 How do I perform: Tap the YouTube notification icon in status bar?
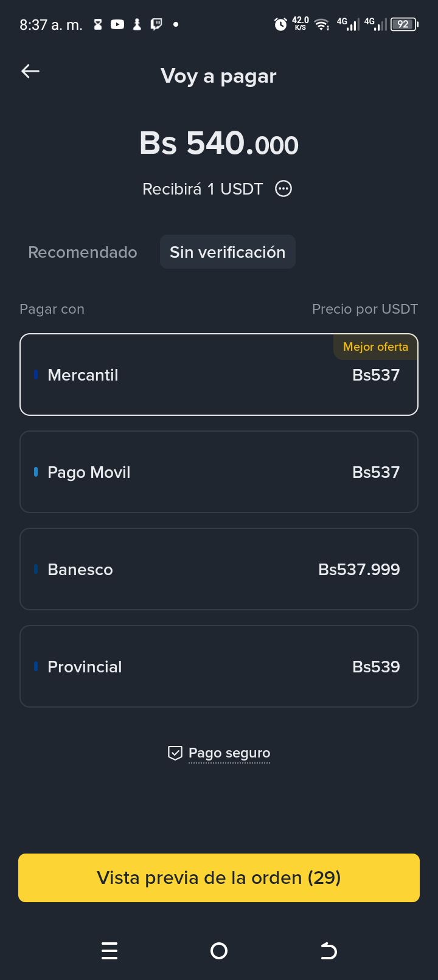(x=117, y=24)
